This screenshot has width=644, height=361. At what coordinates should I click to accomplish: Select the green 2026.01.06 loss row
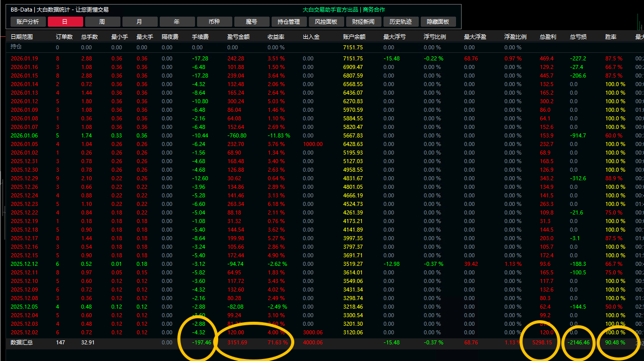point(24,135)
